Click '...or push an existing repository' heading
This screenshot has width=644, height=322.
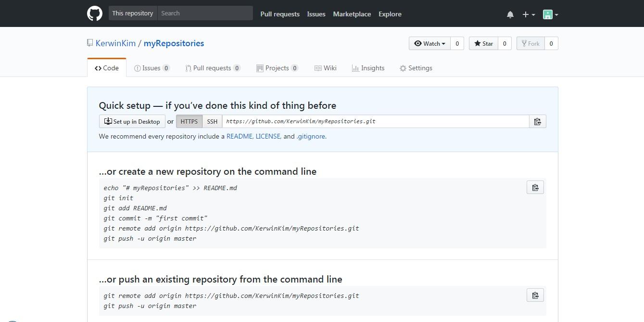(221, 279)
